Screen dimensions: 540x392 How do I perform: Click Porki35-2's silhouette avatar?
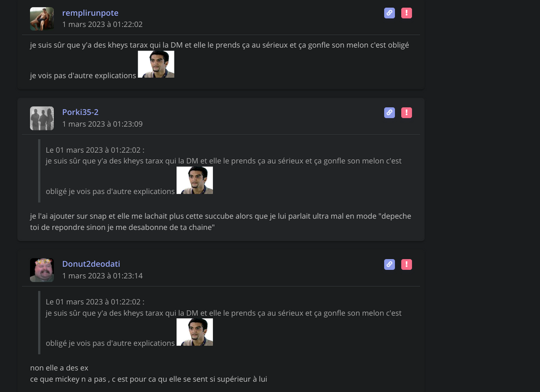coord(42,118)
